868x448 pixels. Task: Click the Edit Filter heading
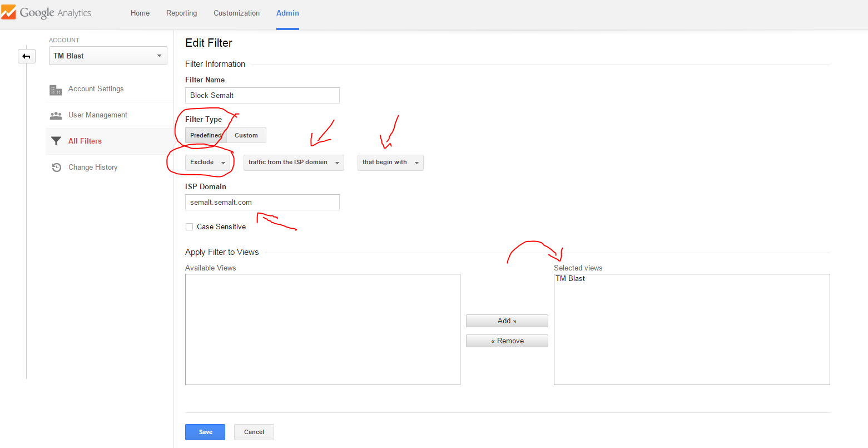[209, 43]
